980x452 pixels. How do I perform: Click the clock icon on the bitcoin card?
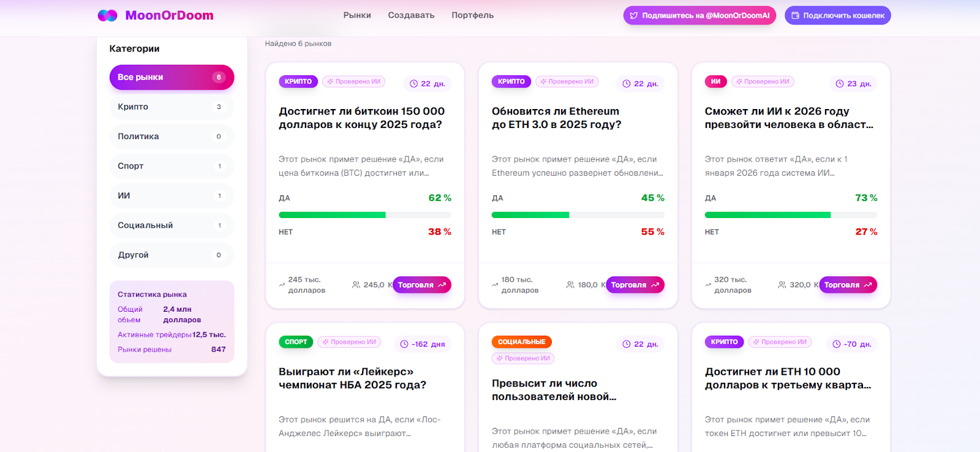coord(413,84)
